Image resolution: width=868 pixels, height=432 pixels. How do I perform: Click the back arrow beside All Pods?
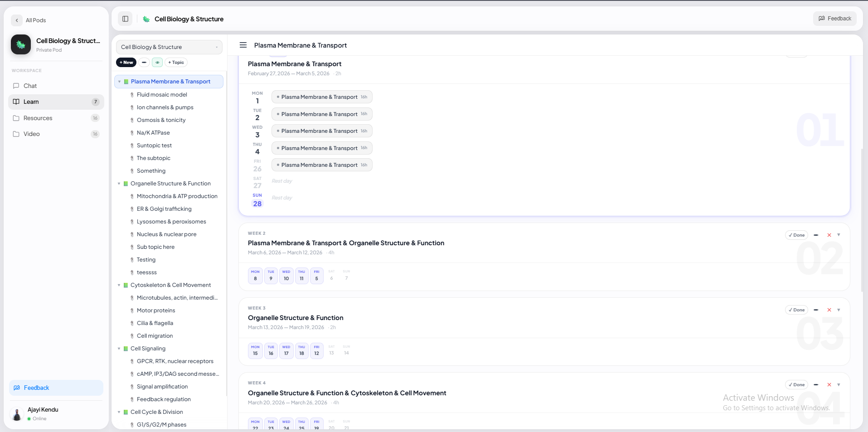(17, 20)
